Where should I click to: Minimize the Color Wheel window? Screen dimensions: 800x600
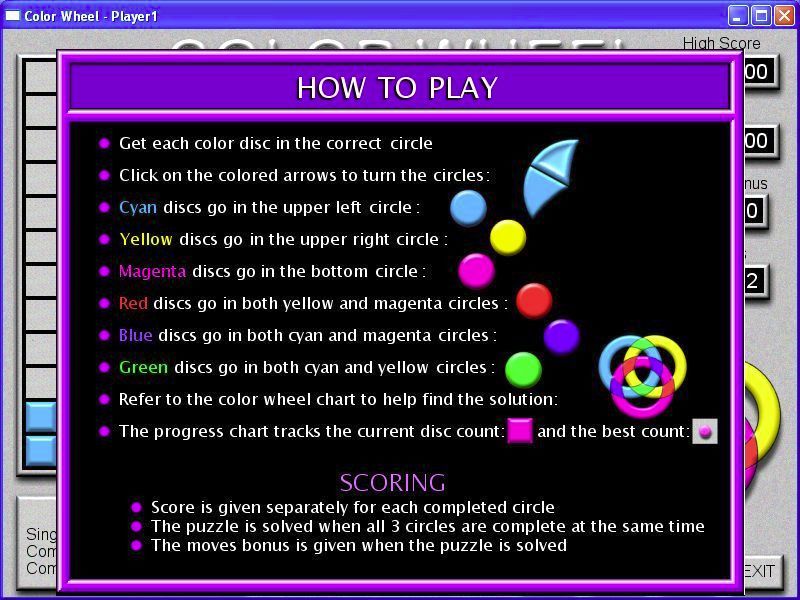coord(737,16)
